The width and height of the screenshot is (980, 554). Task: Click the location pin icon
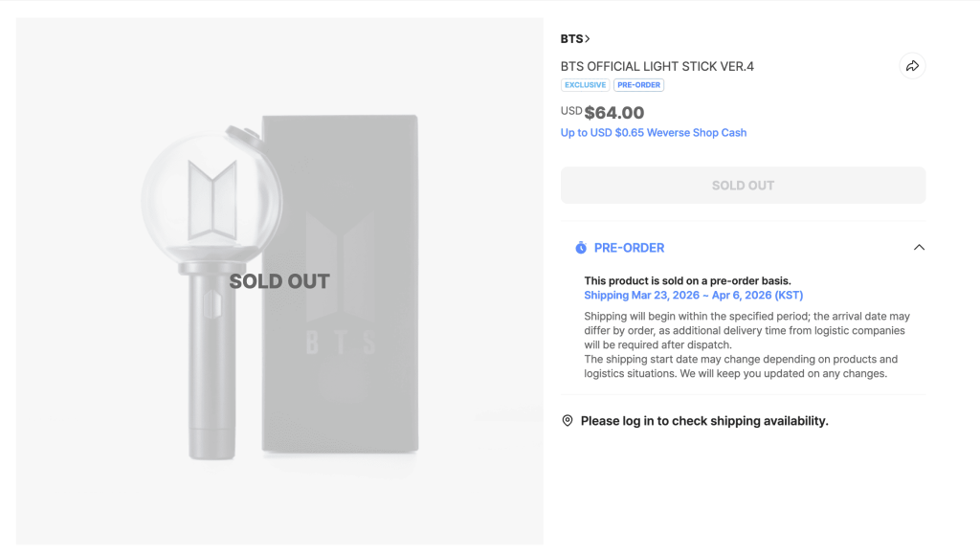tap(568, 421)
